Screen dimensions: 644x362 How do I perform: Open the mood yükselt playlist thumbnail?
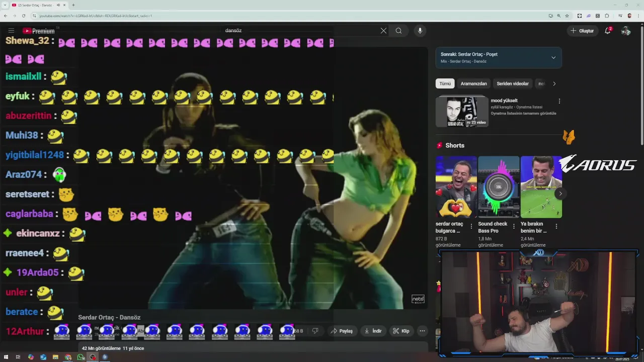pos(462,111)
